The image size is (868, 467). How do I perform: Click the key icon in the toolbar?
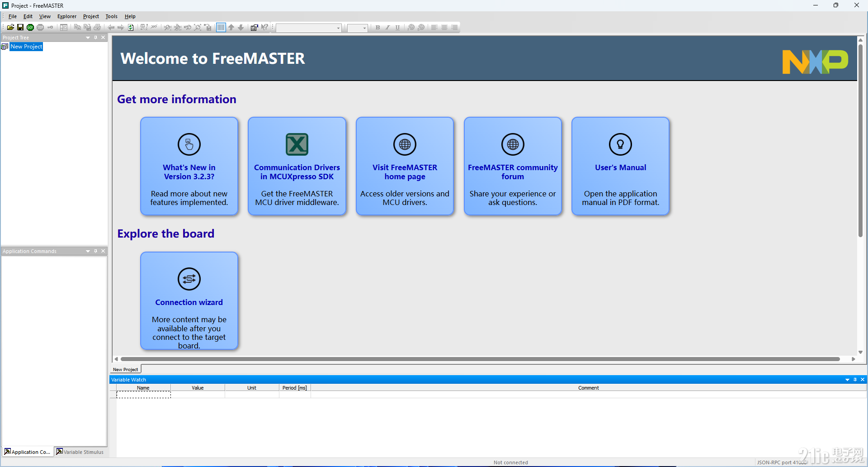tap(50, 28)
